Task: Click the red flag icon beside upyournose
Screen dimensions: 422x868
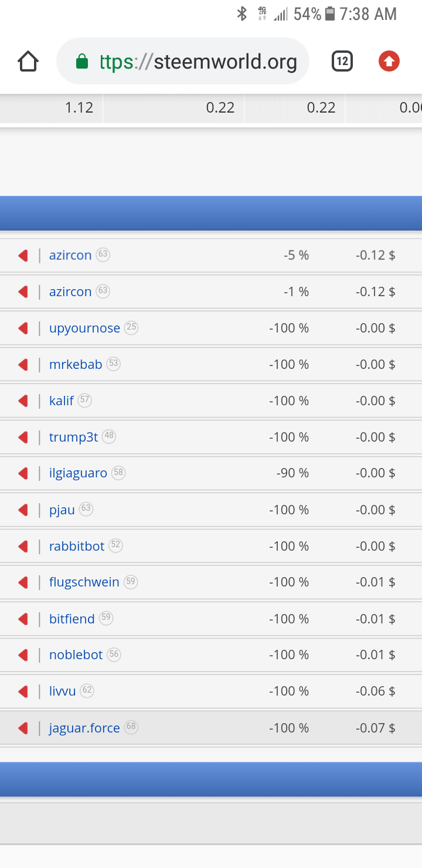Action: (23, 328)
